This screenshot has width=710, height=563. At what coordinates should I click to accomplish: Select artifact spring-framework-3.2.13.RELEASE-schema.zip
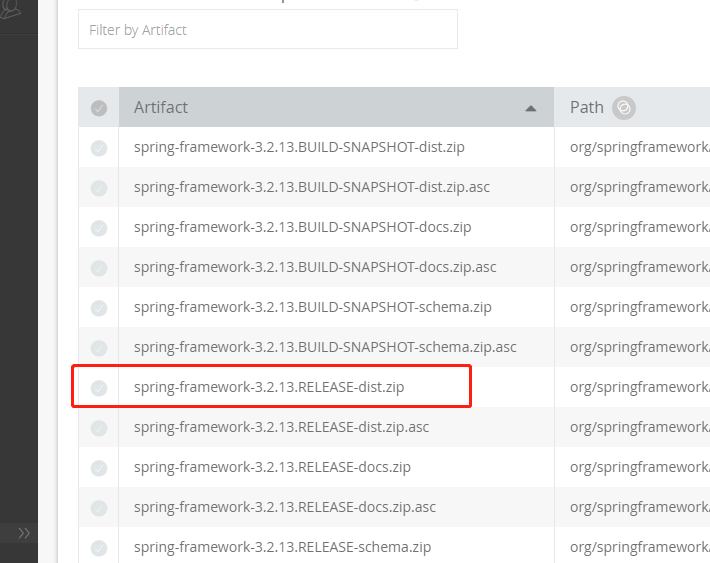[282, 547]
